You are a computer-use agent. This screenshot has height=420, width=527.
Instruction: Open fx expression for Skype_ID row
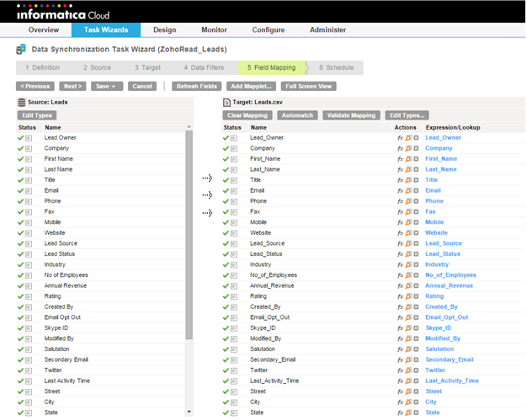coord(400,328)
